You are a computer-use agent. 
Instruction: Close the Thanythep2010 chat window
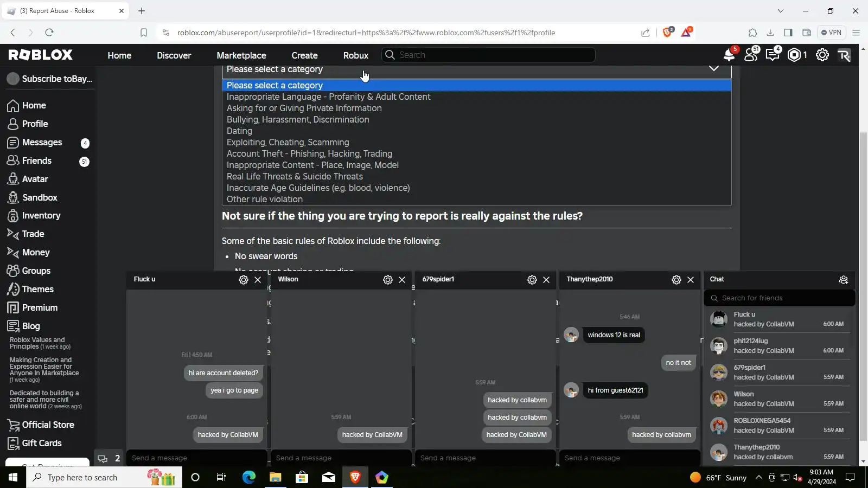pyautogui.click(x=691, y=280)
